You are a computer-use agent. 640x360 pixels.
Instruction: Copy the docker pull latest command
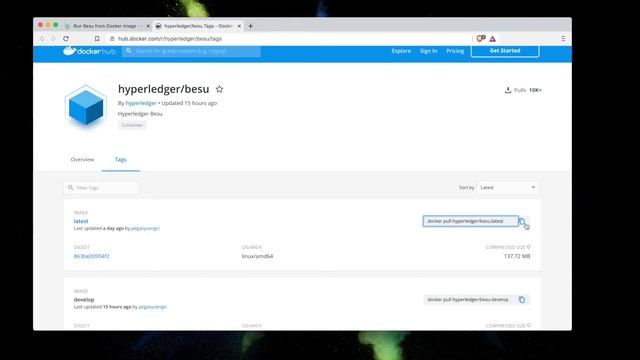click(522, 221)
